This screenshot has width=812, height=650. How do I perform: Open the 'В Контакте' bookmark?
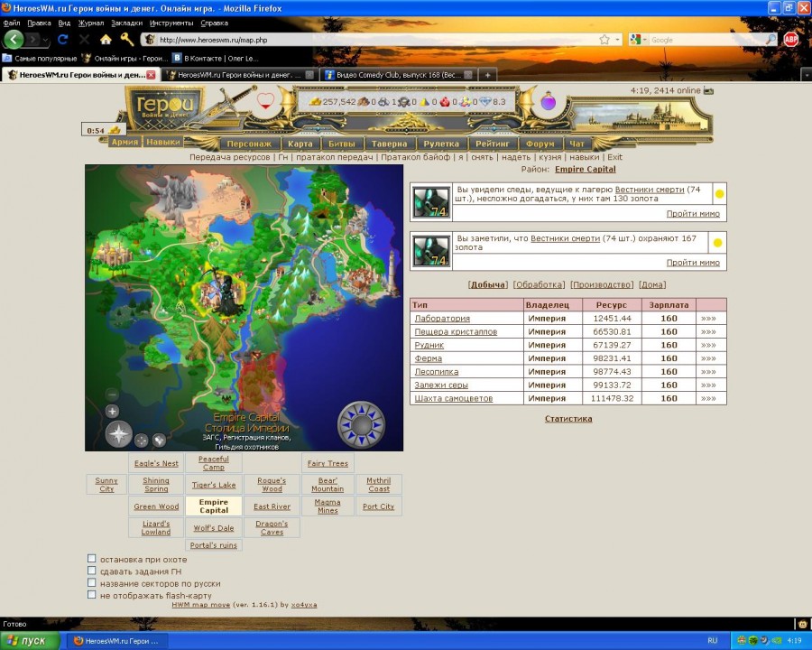click(x=216, y=58)
